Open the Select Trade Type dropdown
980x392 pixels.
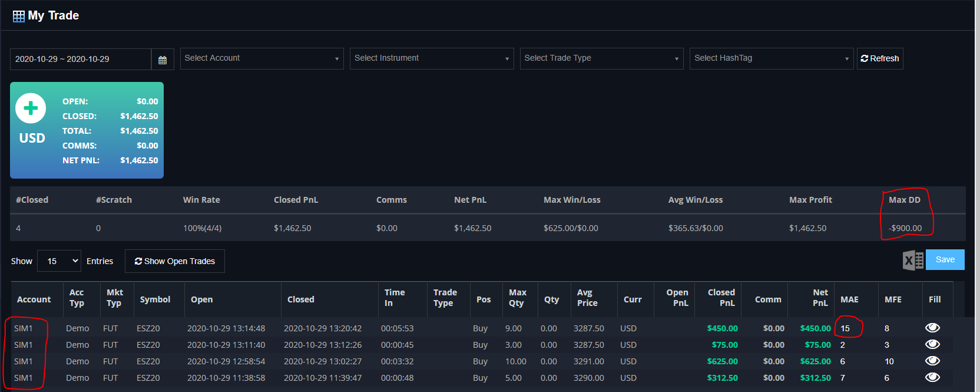coord(602,58)
